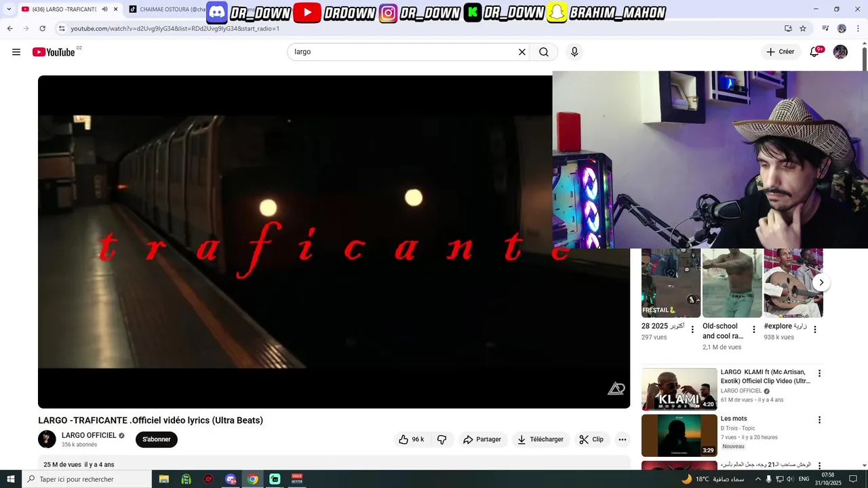Open the 'Les mots' video title
The width and height of the screenshot is (868, 488).
pos(734,419)
